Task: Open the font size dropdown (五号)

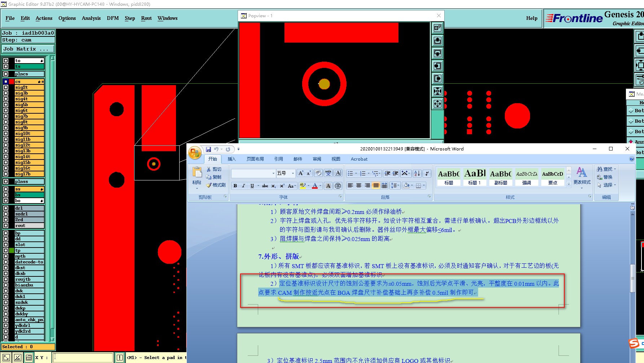Action: (x=293, y=173)
